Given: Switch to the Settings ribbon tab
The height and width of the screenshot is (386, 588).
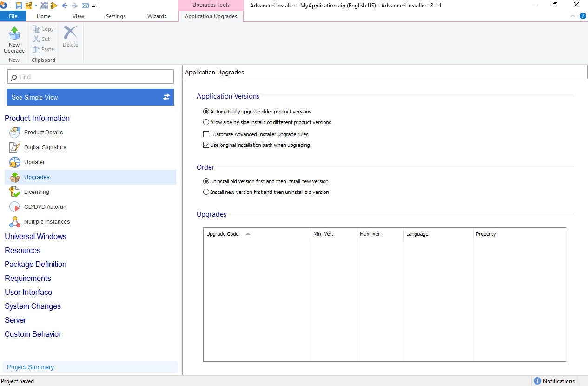Looking at the screenshot, I should 116,16.
